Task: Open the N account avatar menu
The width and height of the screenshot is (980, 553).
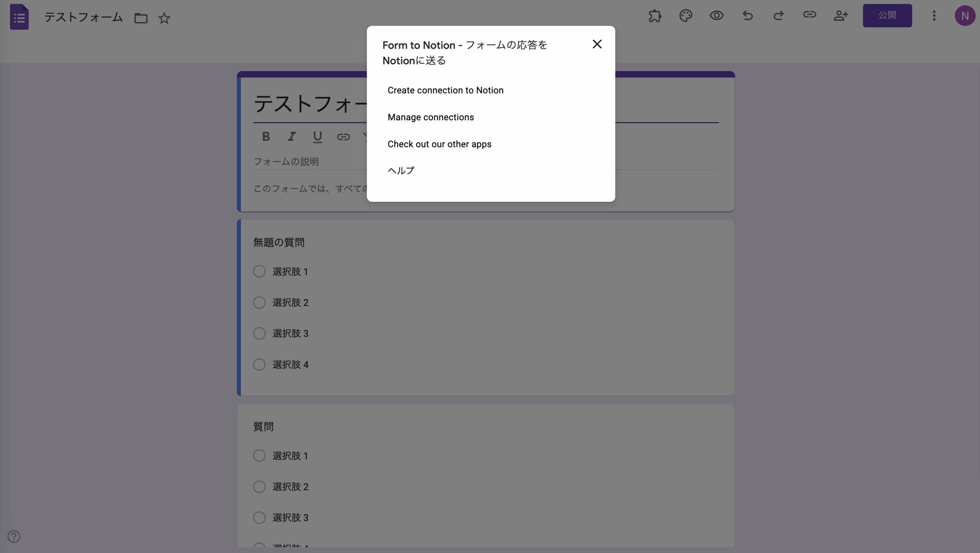Action: (x=965, y=16)
